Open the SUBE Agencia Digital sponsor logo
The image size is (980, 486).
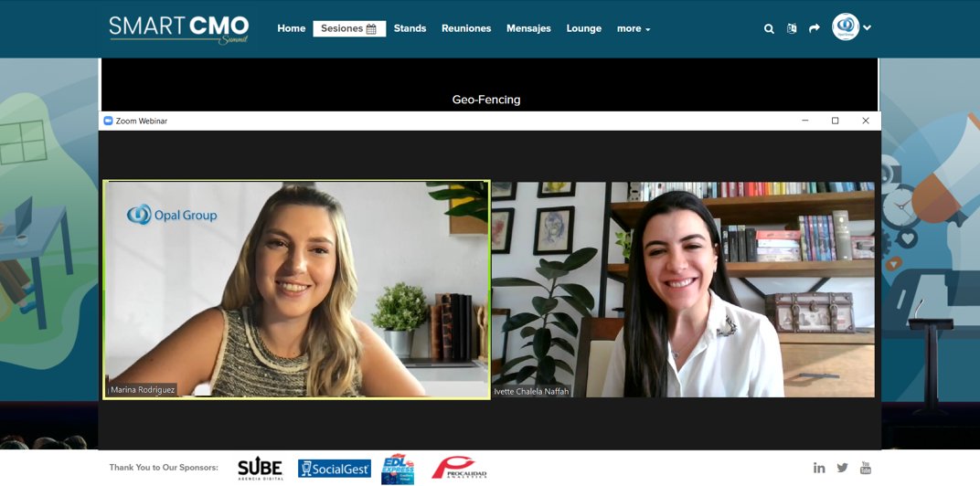point(260,469)
